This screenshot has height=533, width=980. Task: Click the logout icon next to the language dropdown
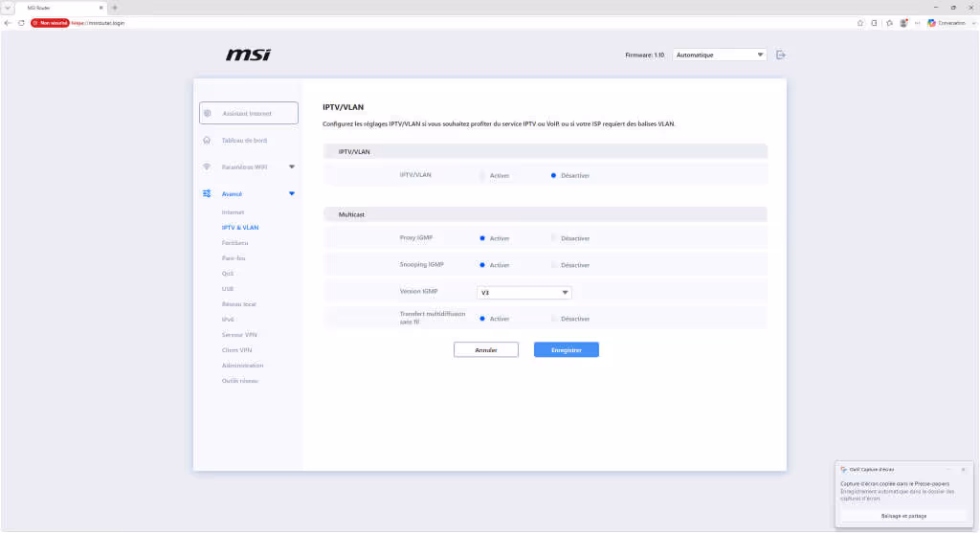point(781,55)
